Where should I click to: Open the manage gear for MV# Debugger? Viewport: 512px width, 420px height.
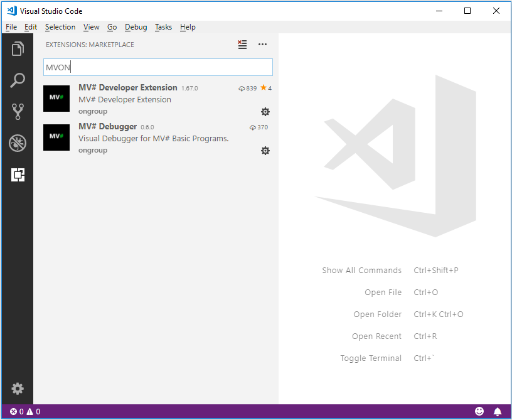(265, 151)
